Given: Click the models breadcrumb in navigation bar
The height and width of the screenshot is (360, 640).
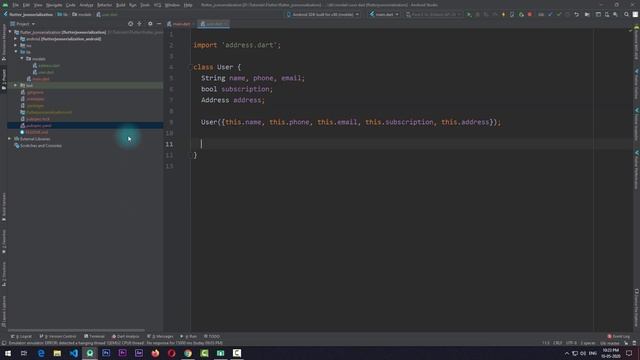Looking at the screenshot, I should point(82,14).
